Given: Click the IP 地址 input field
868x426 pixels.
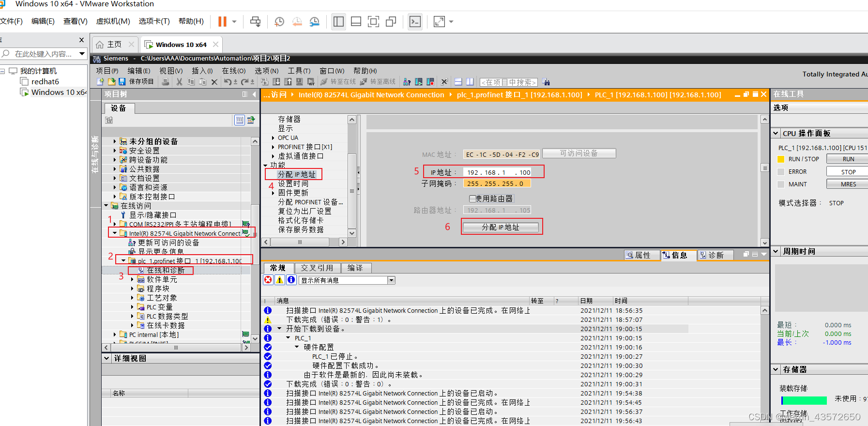Looking at the screenshot, I should 497,172.
